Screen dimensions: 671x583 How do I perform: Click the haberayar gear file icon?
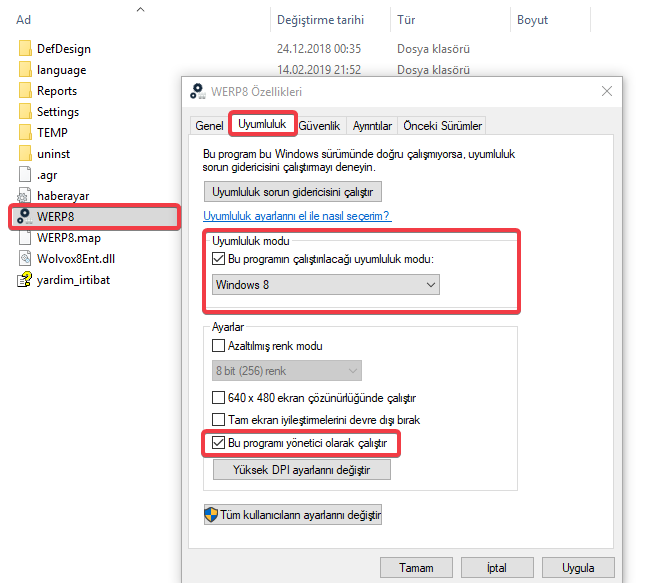tap(24, 196)
